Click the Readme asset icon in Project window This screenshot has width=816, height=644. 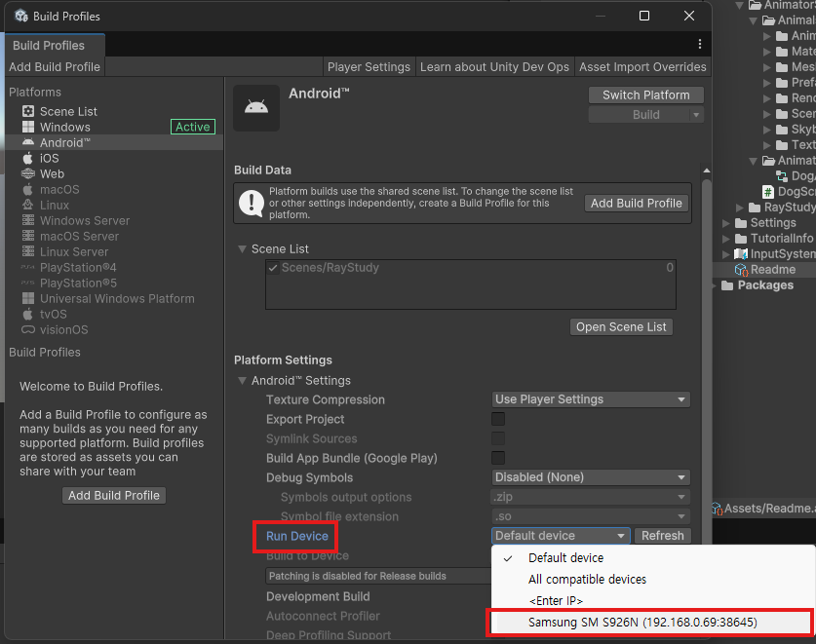(741, 270)
